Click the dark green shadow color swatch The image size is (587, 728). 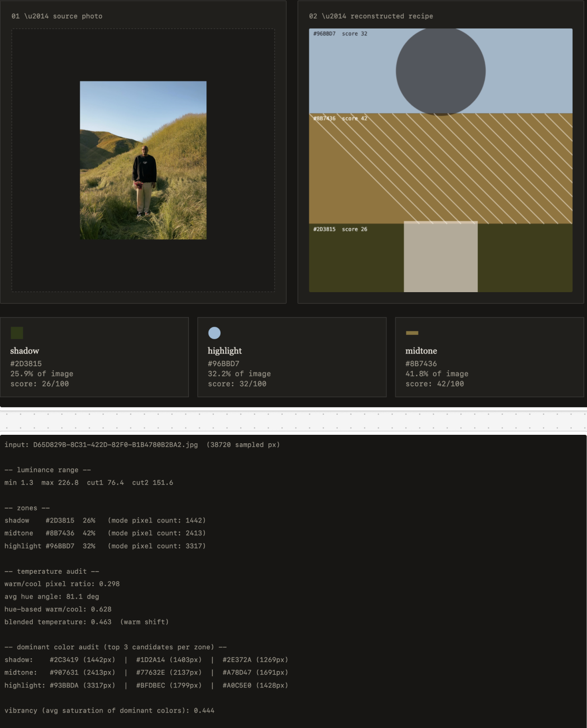click(x=17, y=333)
